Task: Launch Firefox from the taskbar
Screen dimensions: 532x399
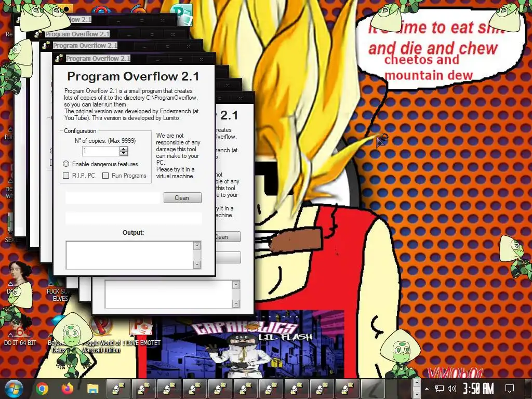Action: [x=68, y=389]
